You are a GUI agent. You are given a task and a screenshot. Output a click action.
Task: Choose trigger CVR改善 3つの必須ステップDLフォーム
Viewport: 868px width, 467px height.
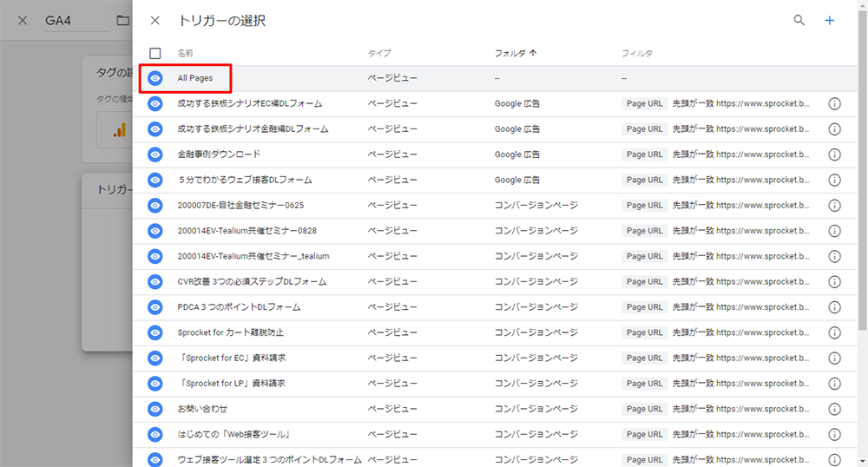click(x=252, y=281)
